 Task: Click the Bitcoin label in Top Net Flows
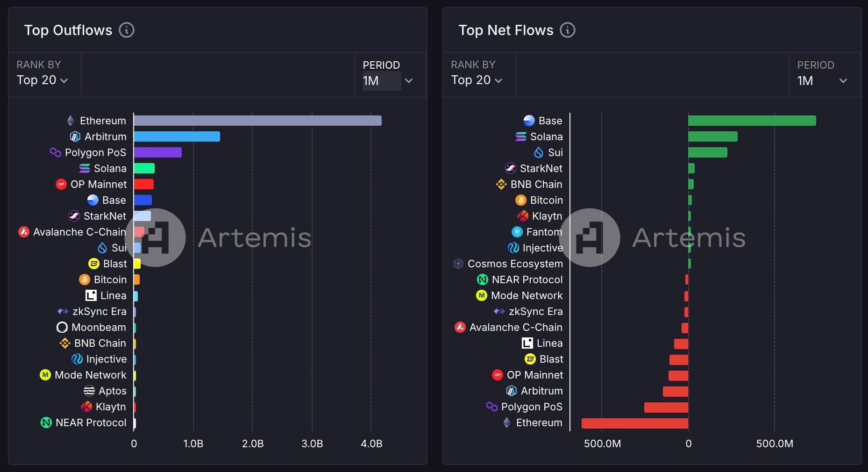(547, 200)
